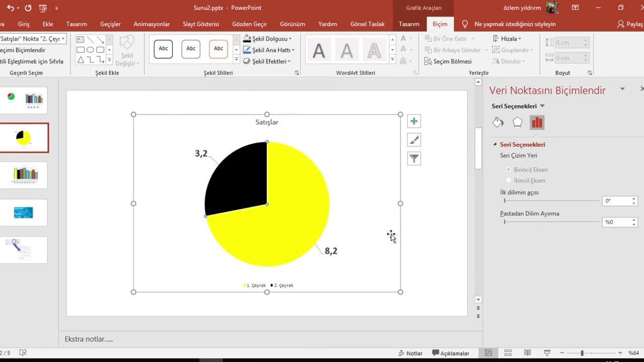Open Şekil Dolgusu dropdown
644x362 pixels.
click(267, 39)
